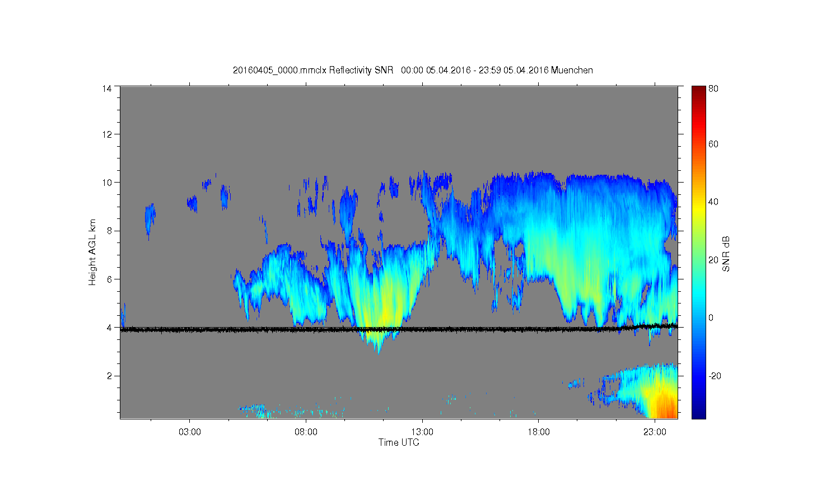Click the 08:00 time tick label
Screen dimensions: 840x504
(306, 432)
